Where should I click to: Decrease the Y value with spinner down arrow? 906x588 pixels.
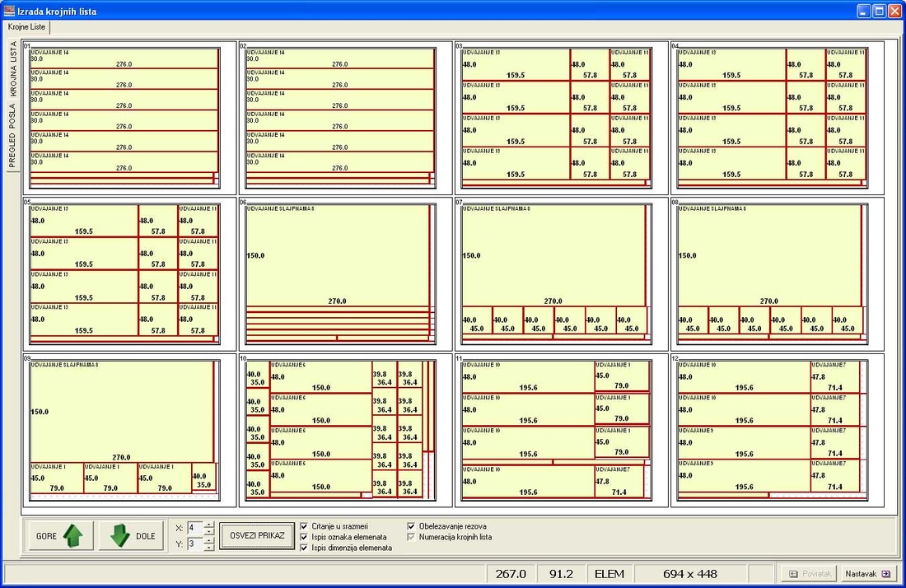click(x=208, y=547)
